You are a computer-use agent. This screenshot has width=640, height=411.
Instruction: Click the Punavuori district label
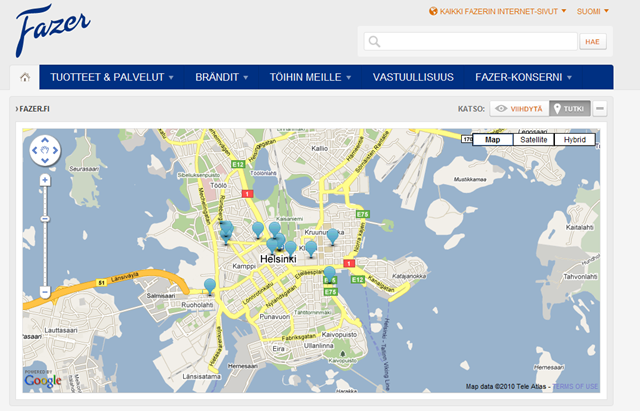[x=275, y=316]
